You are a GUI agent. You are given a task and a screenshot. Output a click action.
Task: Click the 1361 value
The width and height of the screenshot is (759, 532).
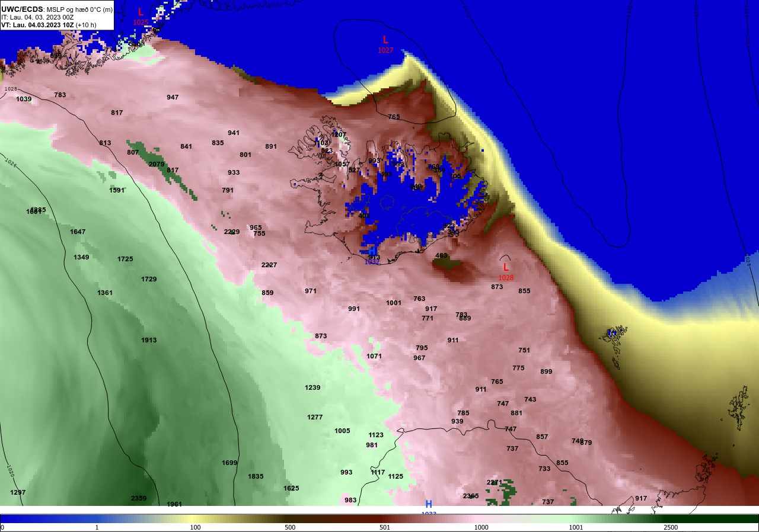[105, 293]
